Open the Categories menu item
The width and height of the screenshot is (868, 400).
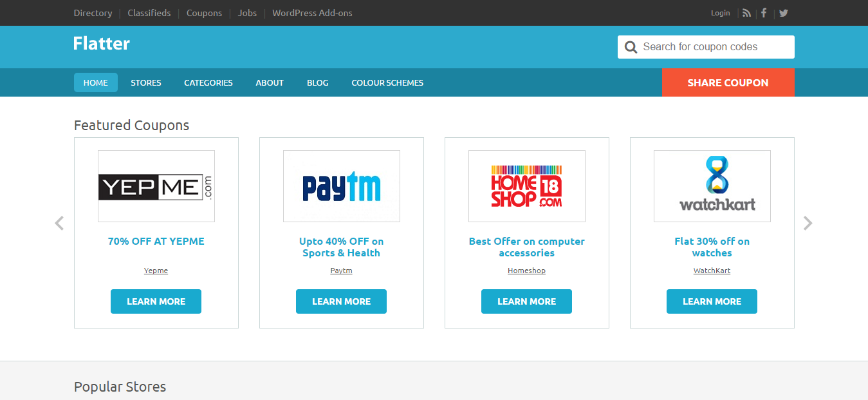[208, 82]
